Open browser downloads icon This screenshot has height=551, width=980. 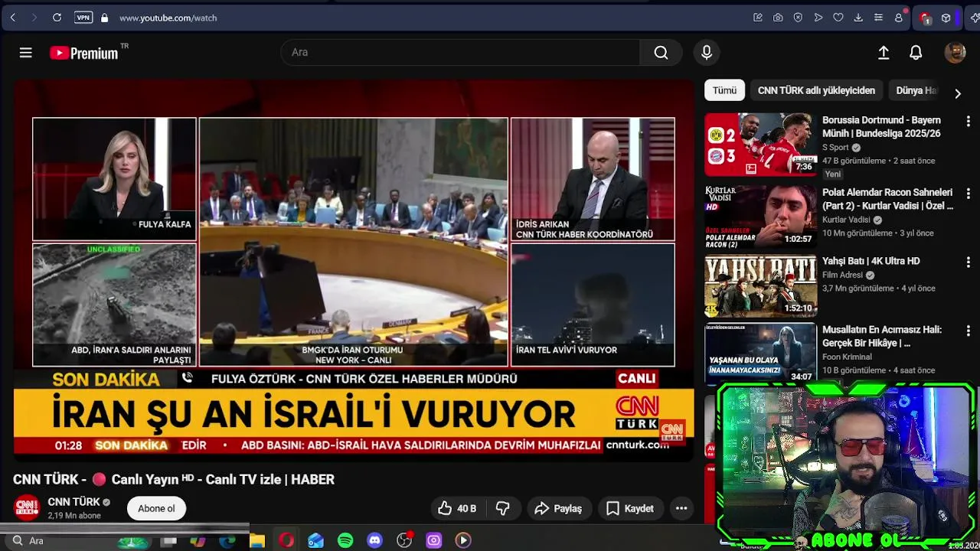[x=858, y=18]
